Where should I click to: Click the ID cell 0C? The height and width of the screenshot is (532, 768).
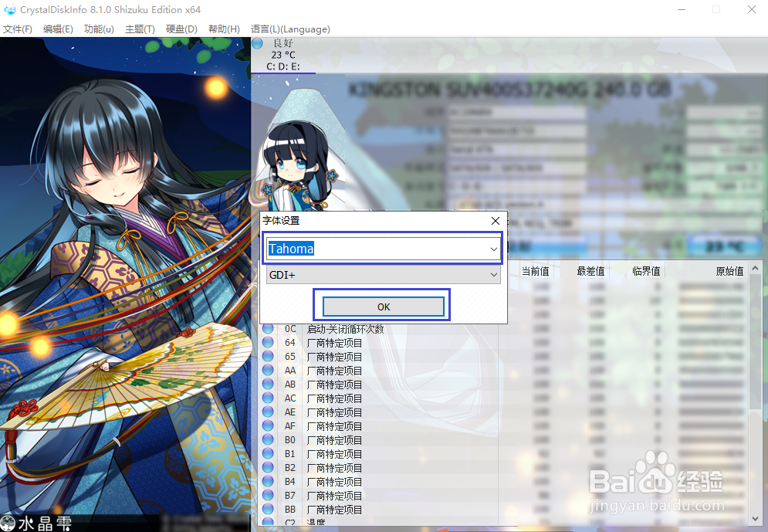(x=290, y=329)
